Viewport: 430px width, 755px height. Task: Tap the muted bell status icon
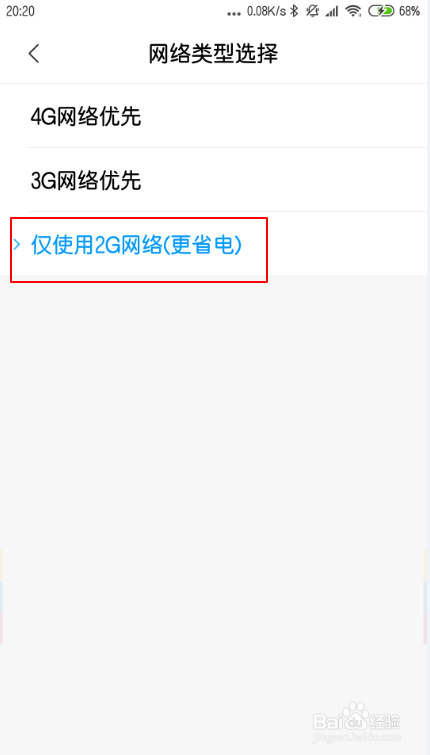point(313,11)
